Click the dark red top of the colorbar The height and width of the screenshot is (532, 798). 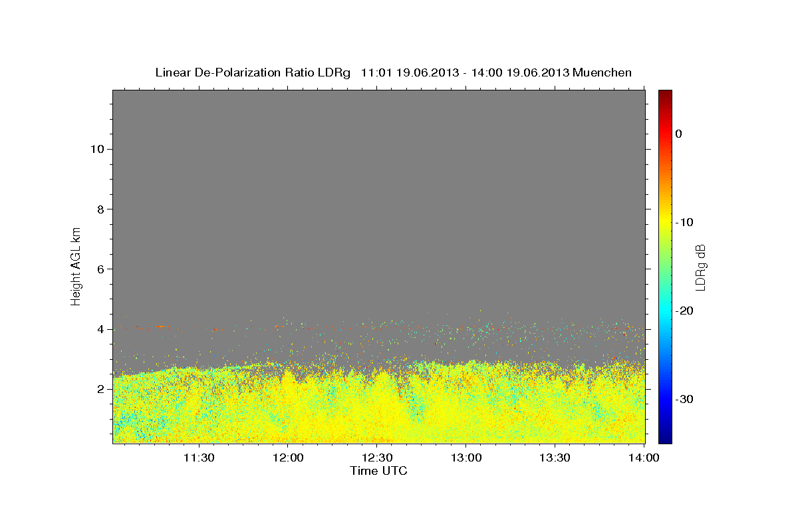(x=665, y=94)
